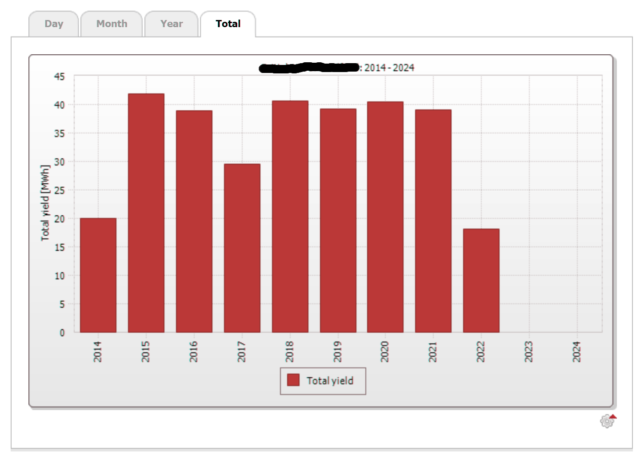
Task: Open the Month tab
Action: pos(111,24)
